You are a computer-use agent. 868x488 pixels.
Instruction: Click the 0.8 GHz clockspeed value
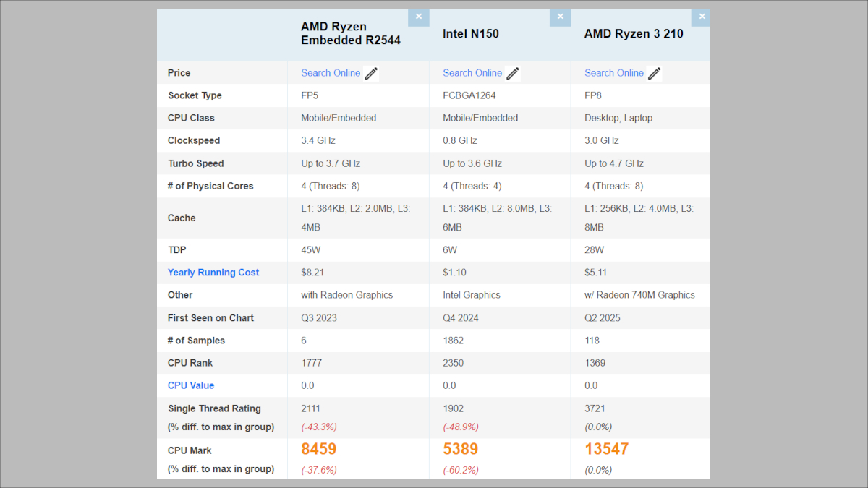(x=460, y=140)
